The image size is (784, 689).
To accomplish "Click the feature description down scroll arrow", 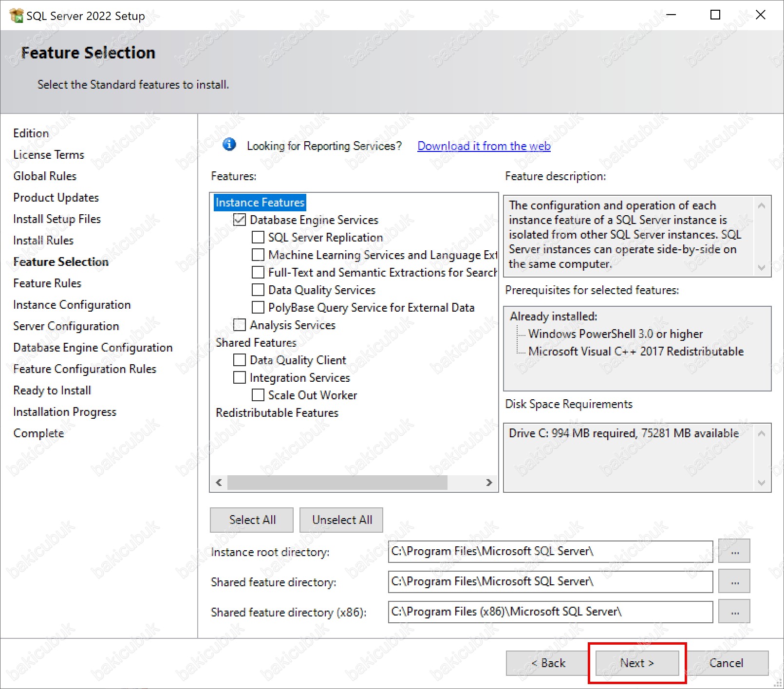I will point(762,267).
